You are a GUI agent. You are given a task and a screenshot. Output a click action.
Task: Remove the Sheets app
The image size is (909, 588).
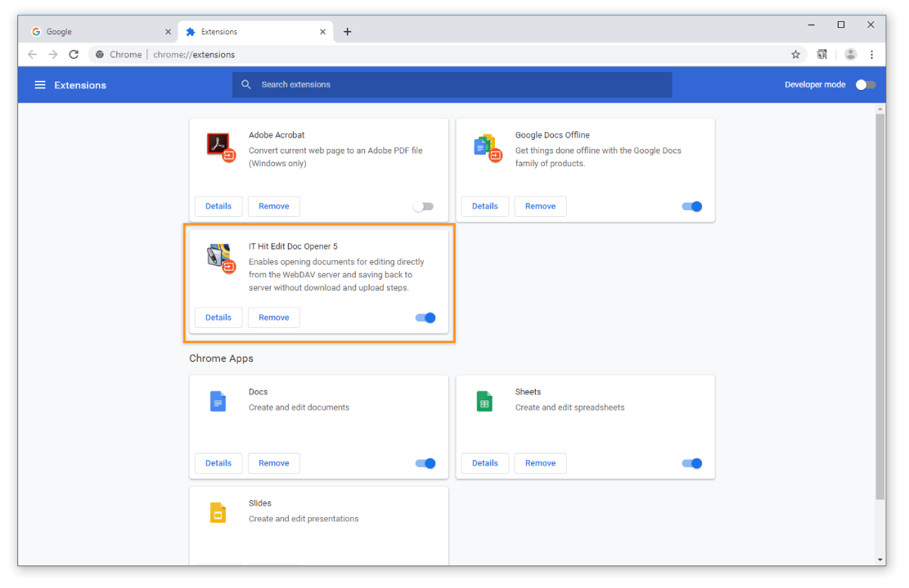(x=540, y=463)
